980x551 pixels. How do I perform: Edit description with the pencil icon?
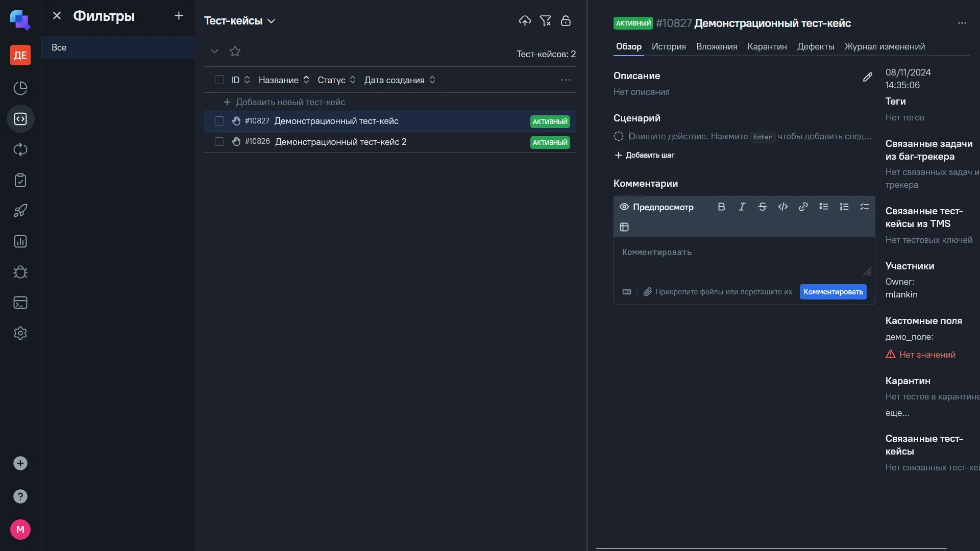coord(867,77)
